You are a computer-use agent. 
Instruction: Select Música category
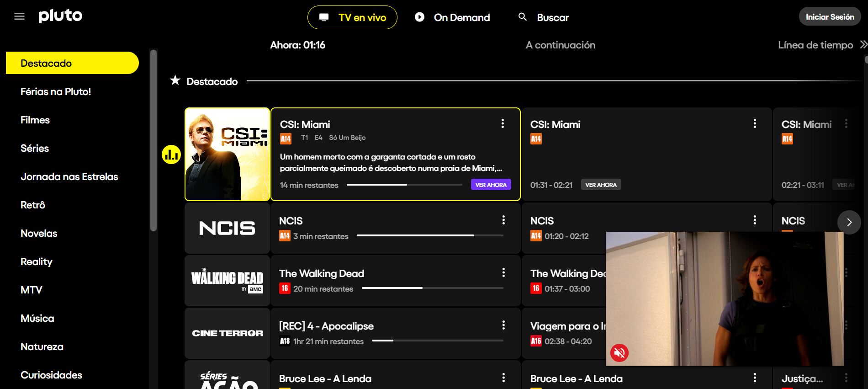click(x=37, y=318)
